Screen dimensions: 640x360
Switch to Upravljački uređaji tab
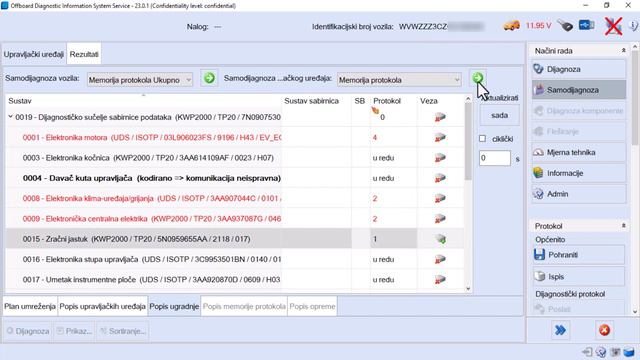point(34,54)
